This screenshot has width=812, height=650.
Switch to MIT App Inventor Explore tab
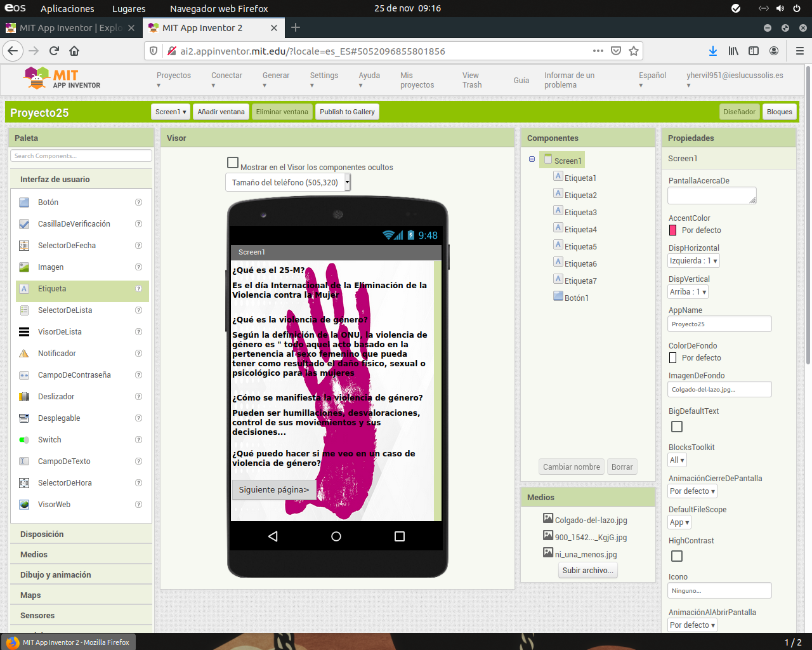(70, 28)
